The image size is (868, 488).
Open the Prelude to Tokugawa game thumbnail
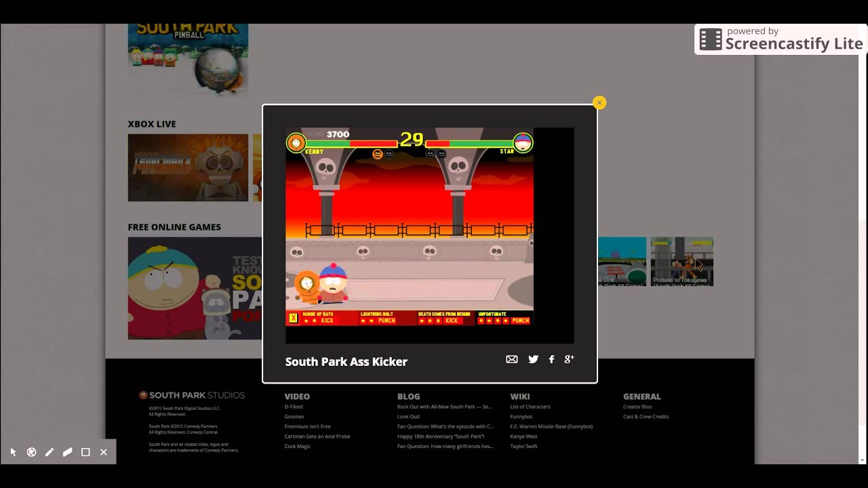click(682, 261)
